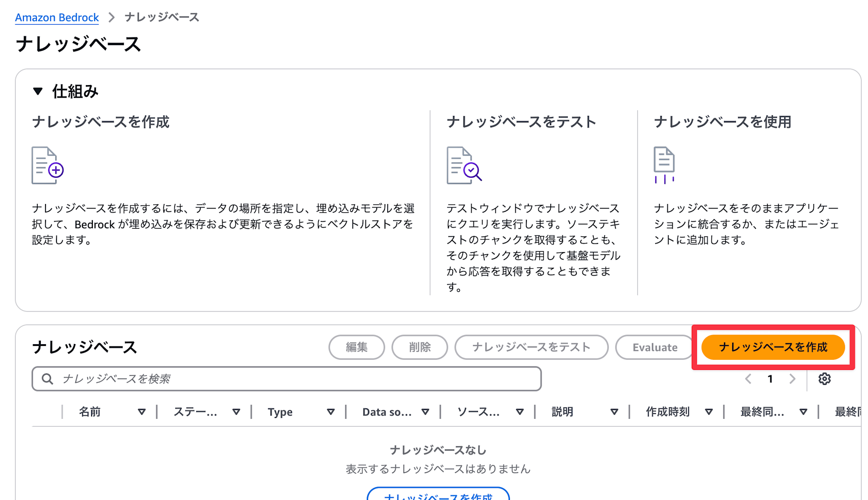The height and width of the screenshot is (500, 868).
Task: Sort by the 名前 column arrow
Action: [x=141, y=412]
